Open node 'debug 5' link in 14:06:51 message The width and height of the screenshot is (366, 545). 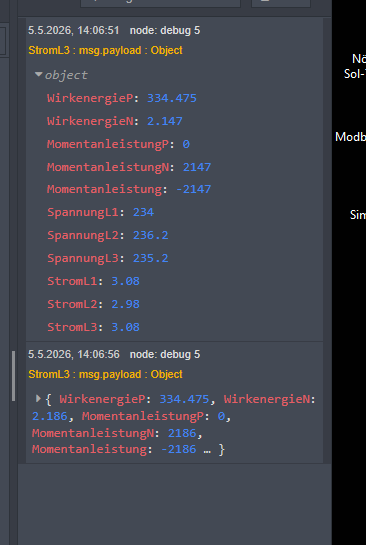tap(165, 31)
